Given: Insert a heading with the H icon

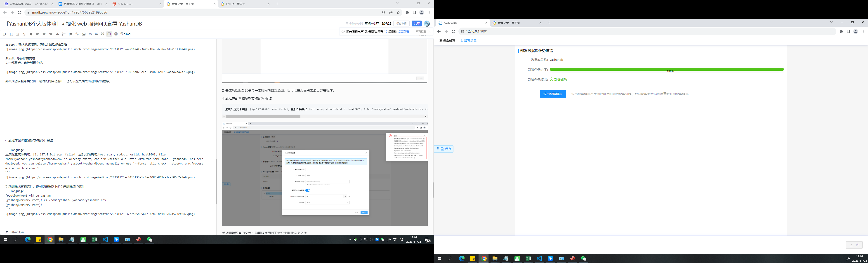Looking at the screenshot, I should [x=11, y=34].
